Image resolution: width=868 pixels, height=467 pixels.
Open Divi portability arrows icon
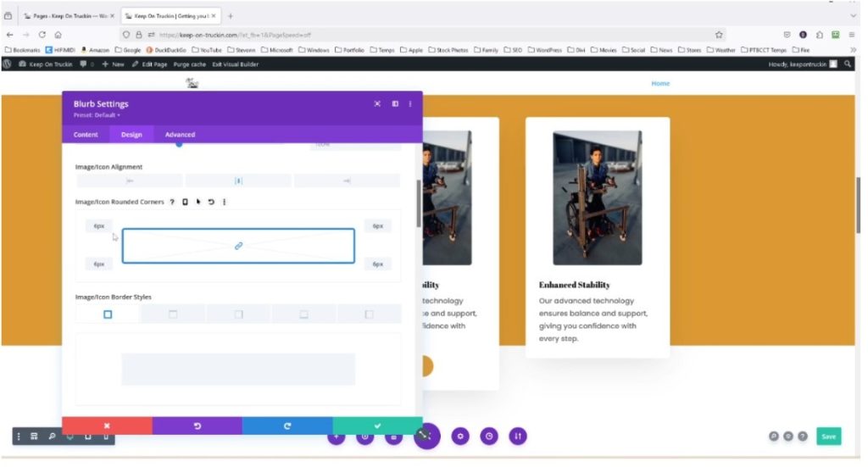pos(518,436)
